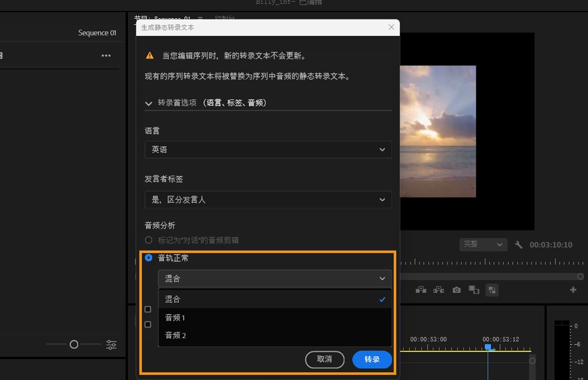This screenshot has width=588, height=380.
Task: Click the Export Frame camera icon
Action: (456, 290)
